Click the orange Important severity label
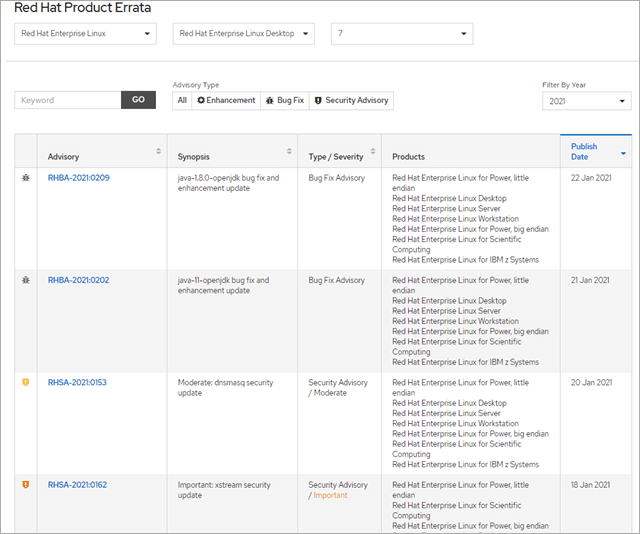 (x=330, y=495)
